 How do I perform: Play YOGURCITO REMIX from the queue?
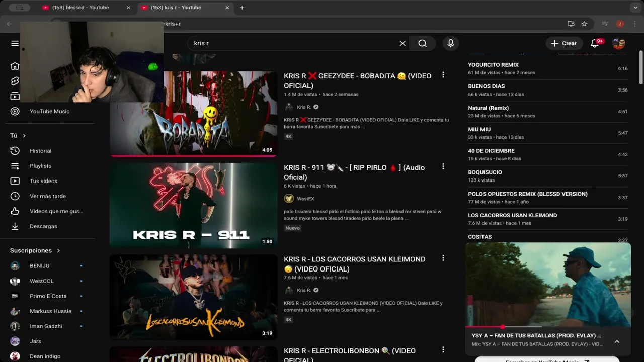(547, 68)
